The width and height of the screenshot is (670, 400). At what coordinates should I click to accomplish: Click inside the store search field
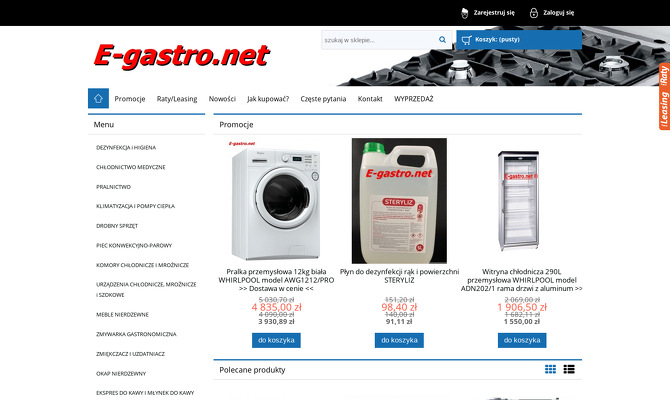click(379, 40)
